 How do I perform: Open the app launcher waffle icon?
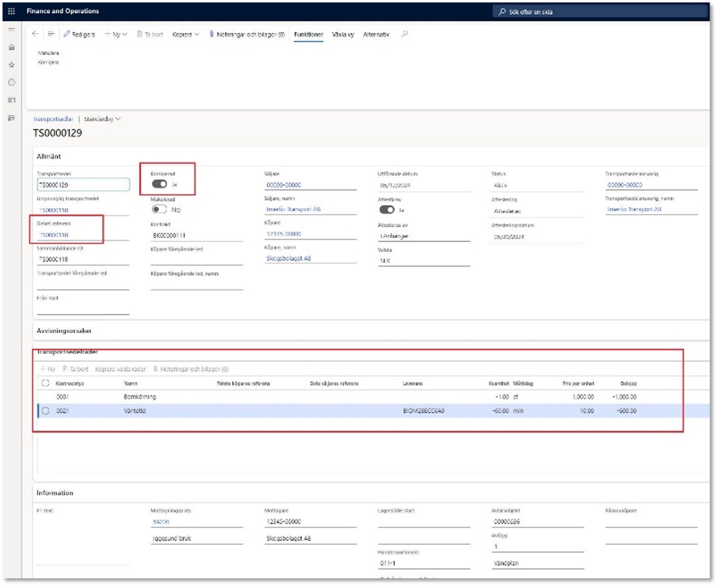11,11
